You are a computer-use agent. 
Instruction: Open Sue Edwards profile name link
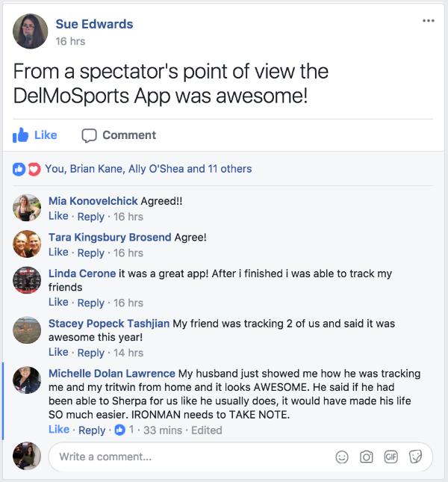pos(94,24)
